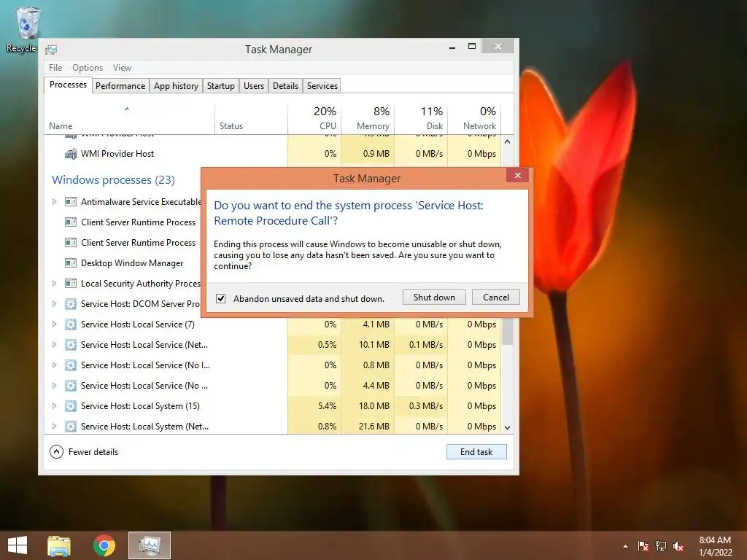The width and height of the screenshot is (747, 560).
Task: Expand Service Host: Local Service (Net...
Action: pos(54,345)
